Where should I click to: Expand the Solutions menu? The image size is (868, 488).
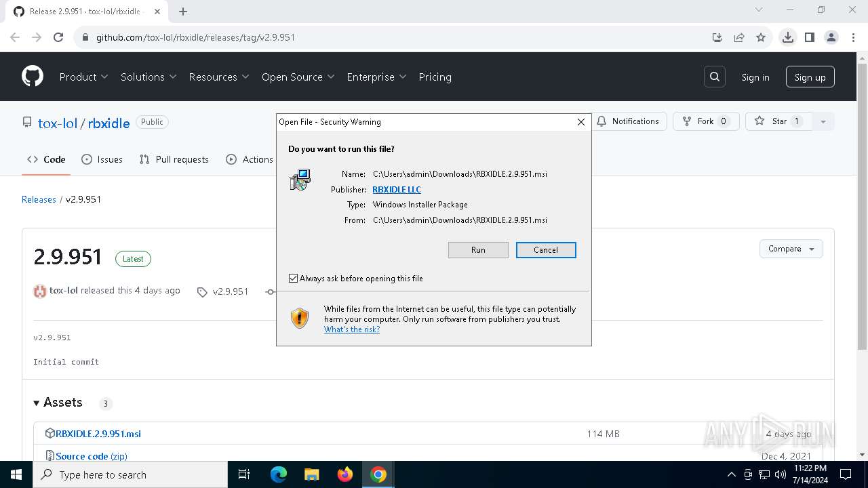(149, 77)
